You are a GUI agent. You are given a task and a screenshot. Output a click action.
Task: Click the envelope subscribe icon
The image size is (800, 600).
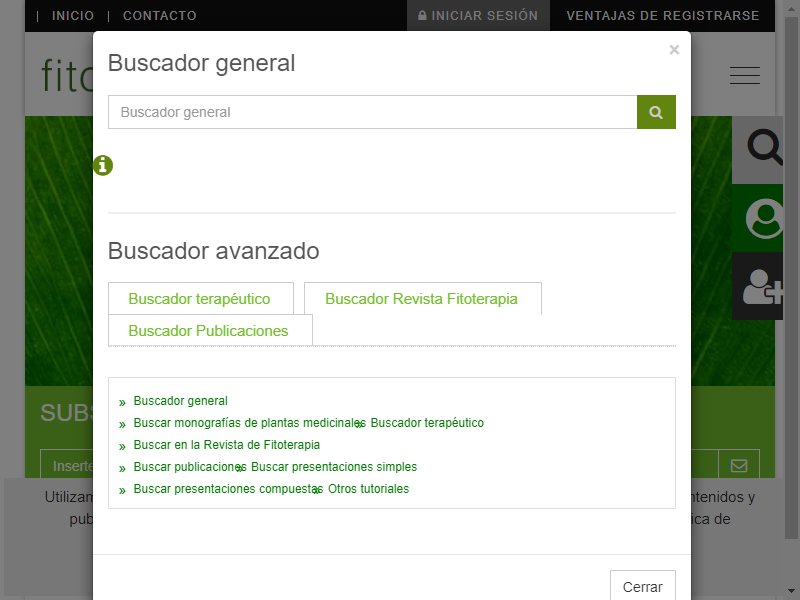(739, 465)
